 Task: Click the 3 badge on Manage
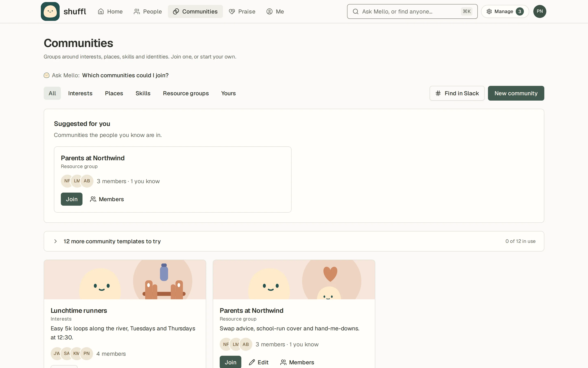[520, 11]
